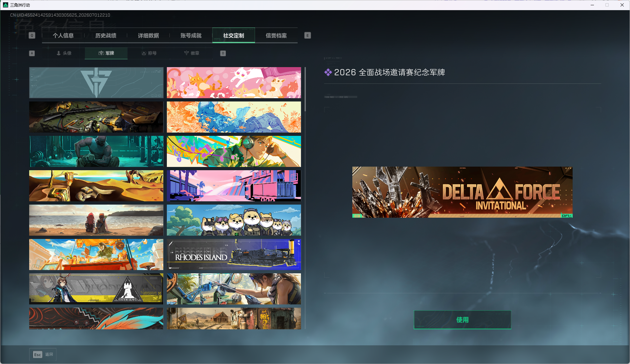Screen dimensions: 630x364
Task: Select the default teal logo dog tag
Action: (96, 82)
